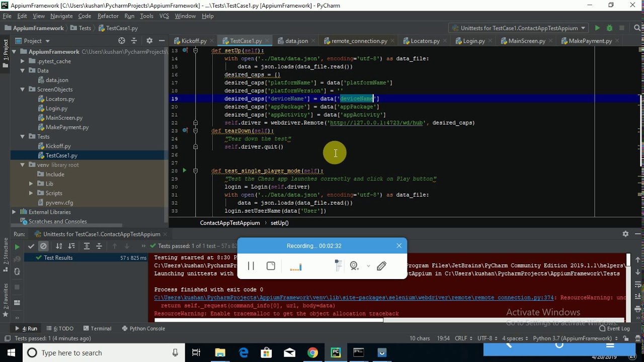Collapse the AppiumFramework root folder

click(15, 52)
